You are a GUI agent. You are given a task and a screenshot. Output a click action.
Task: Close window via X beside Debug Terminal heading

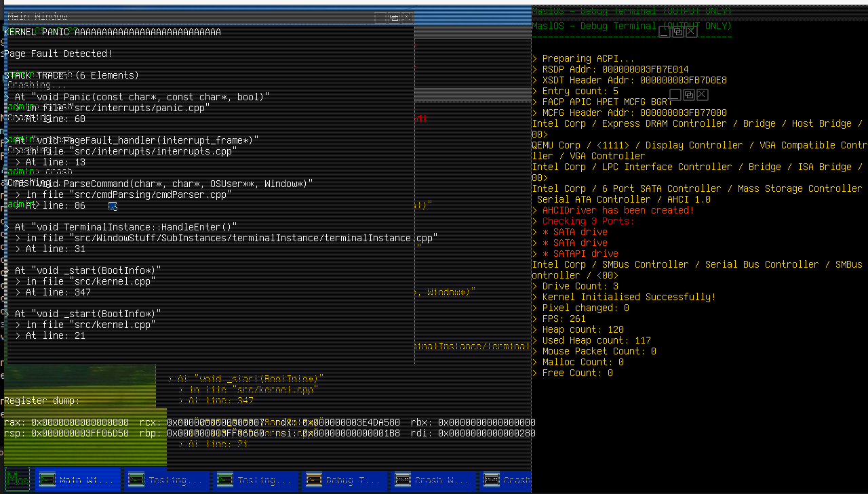coord(690,32)
